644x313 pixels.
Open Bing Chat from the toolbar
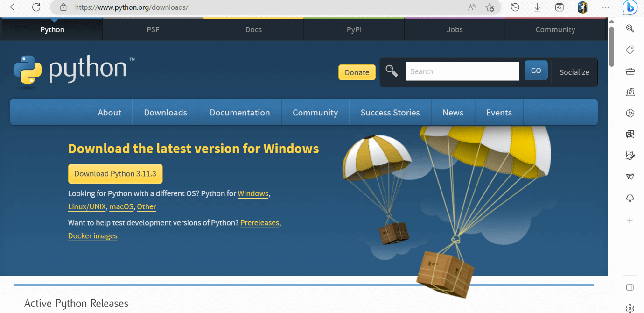[630, 7]
